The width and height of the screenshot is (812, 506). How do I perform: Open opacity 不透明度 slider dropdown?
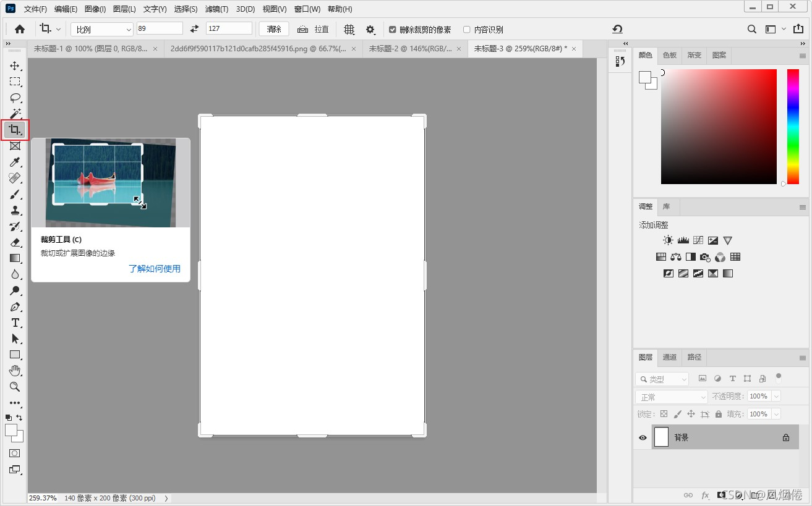(x=776, y=396)
